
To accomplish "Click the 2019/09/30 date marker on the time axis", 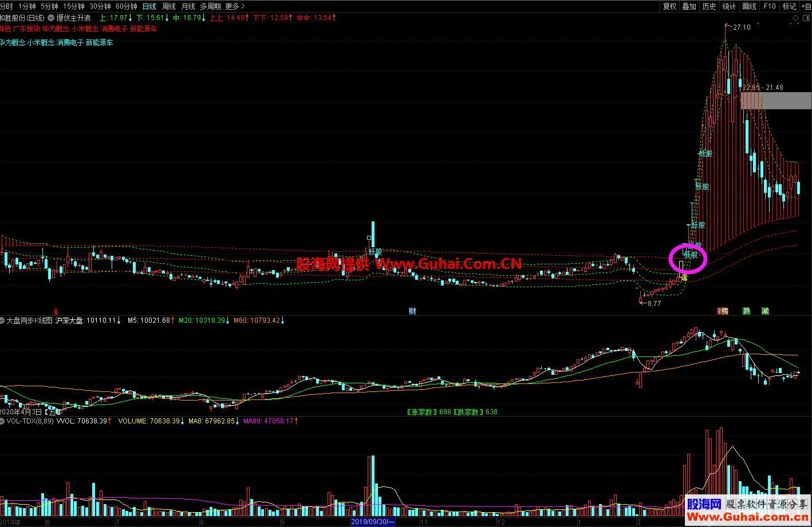I will [x=373, y=522].
